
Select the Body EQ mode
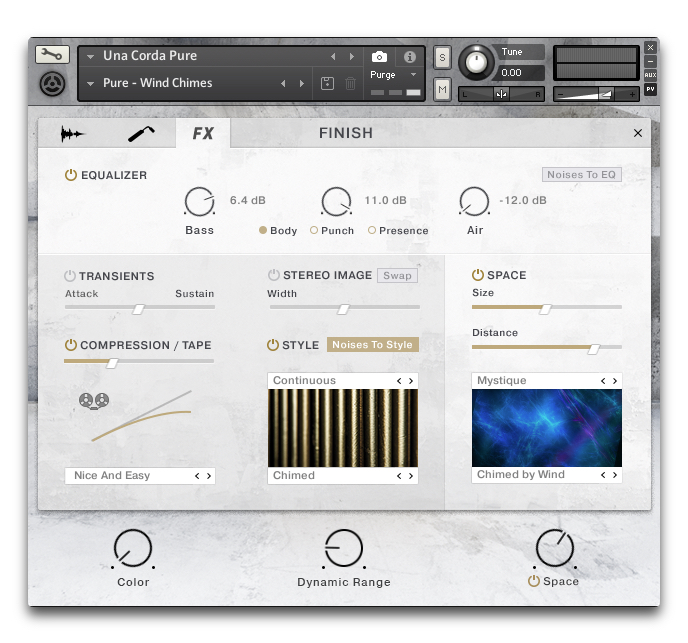pos(263,230)
